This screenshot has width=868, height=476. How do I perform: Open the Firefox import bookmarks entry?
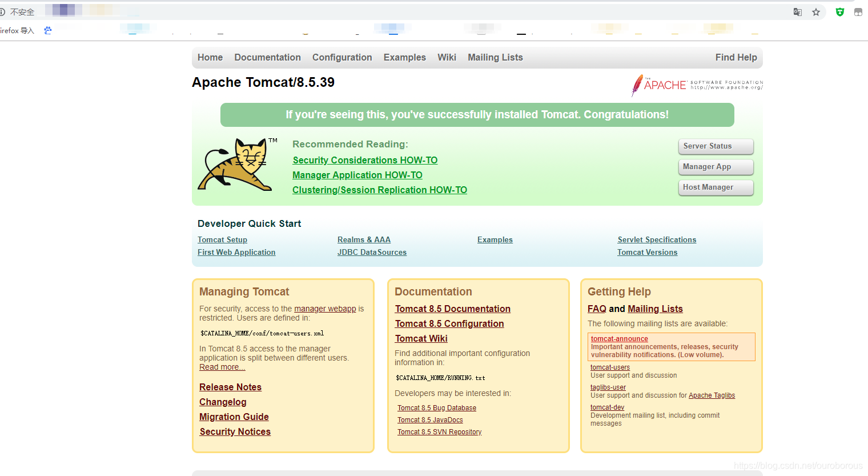tap(17, 31)
